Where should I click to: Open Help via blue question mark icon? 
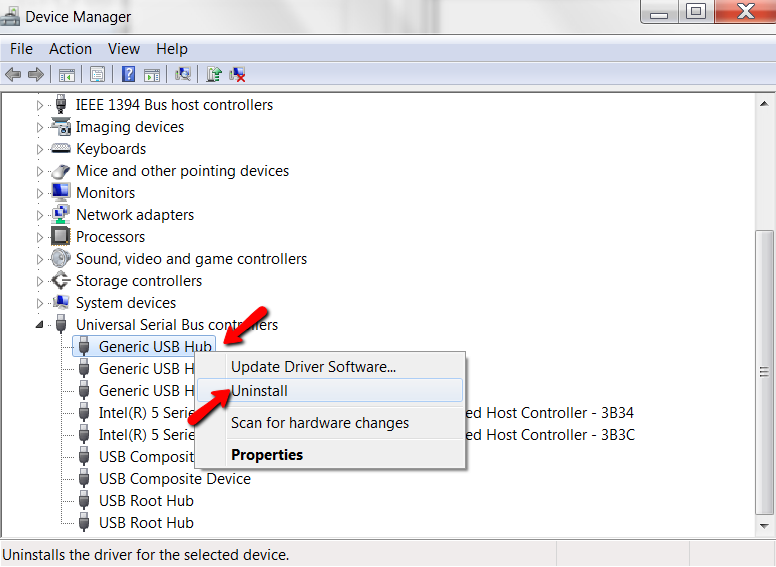(x=128, y=74)
